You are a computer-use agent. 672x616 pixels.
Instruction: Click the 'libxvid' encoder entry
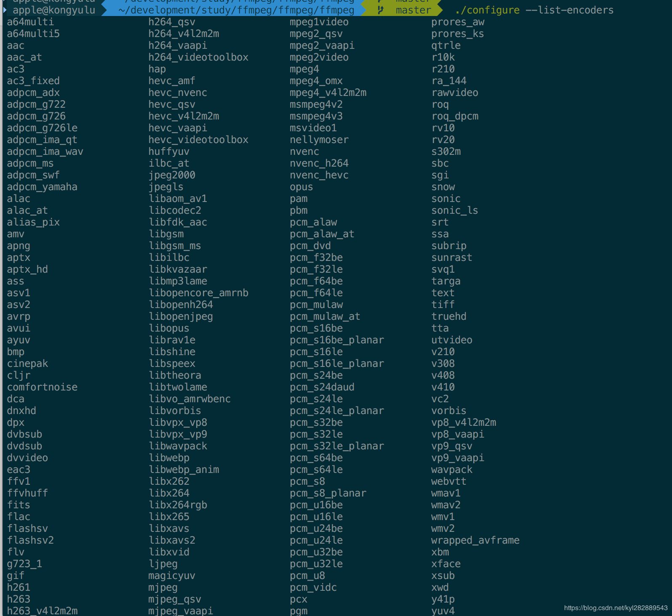coord(169,552)
